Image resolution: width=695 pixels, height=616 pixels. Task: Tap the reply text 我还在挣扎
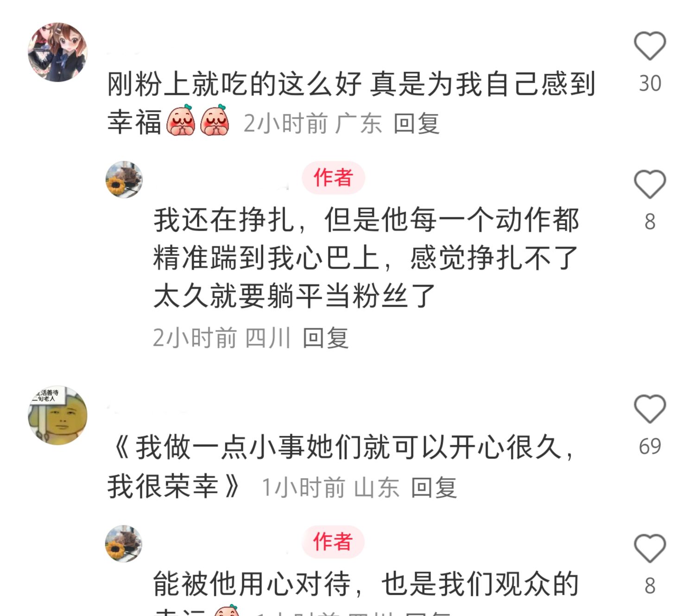coord(224,220)
